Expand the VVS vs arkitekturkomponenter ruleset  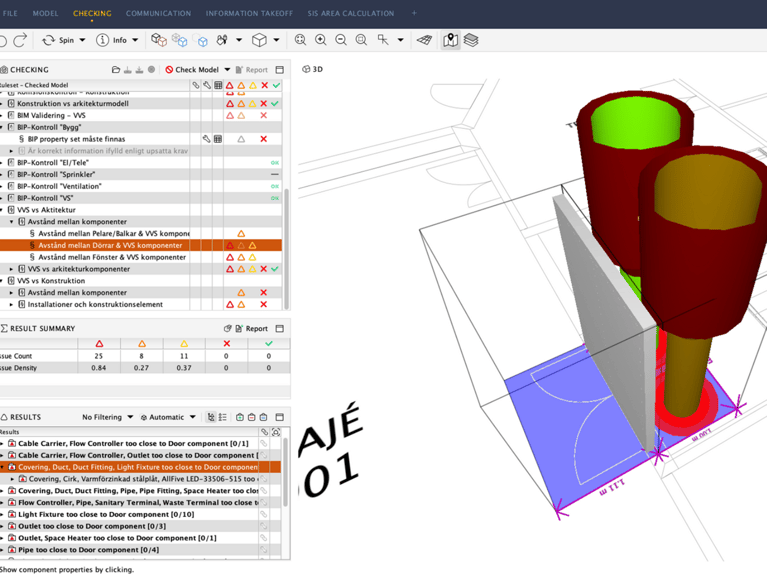[12, 269]
